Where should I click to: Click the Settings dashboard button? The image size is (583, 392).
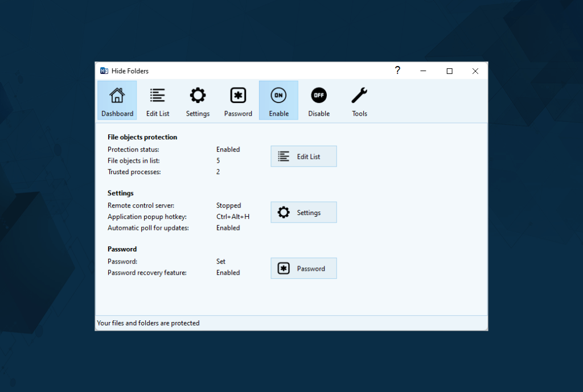[304, 213]
